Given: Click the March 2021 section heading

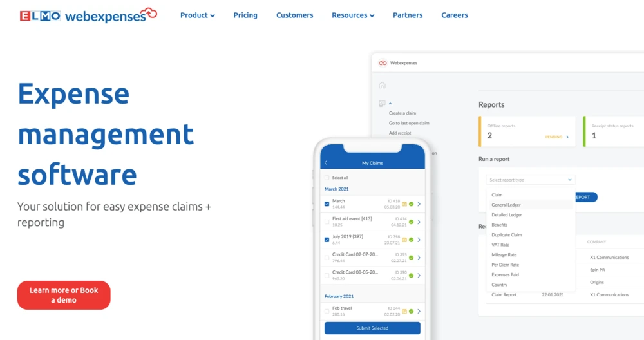Looking at the screenshot, I should tap(336, 189).
